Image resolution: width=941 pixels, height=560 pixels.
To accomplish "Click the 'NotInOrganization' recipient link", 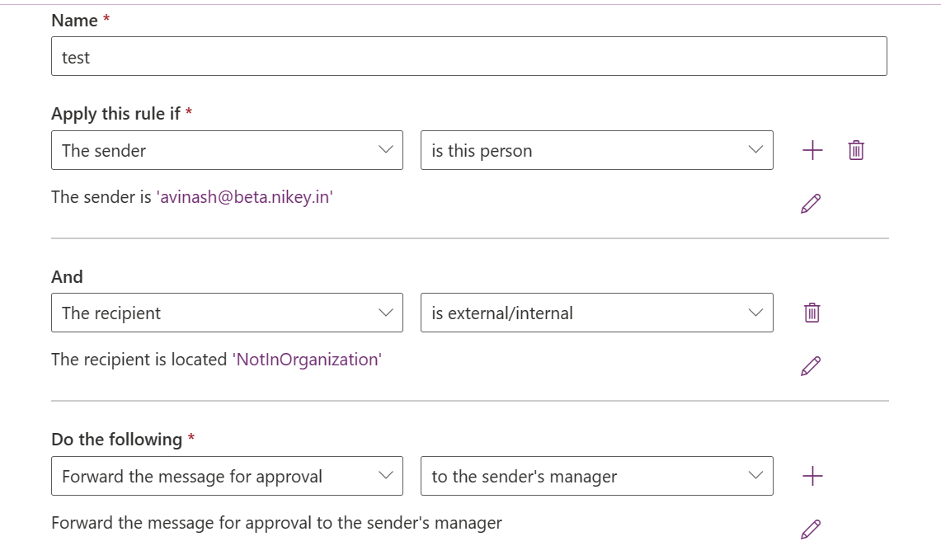I will [x=307, y=360].
